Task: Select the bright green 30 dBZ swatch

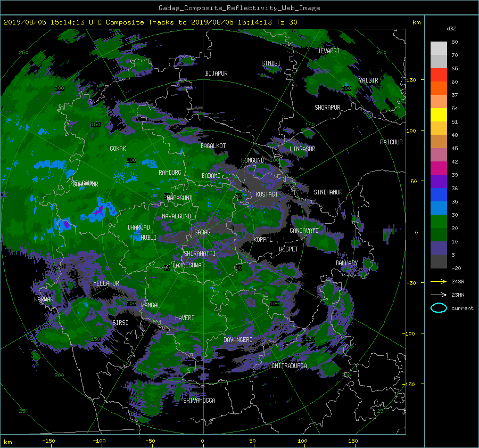Action: click(x=439, y=221)
